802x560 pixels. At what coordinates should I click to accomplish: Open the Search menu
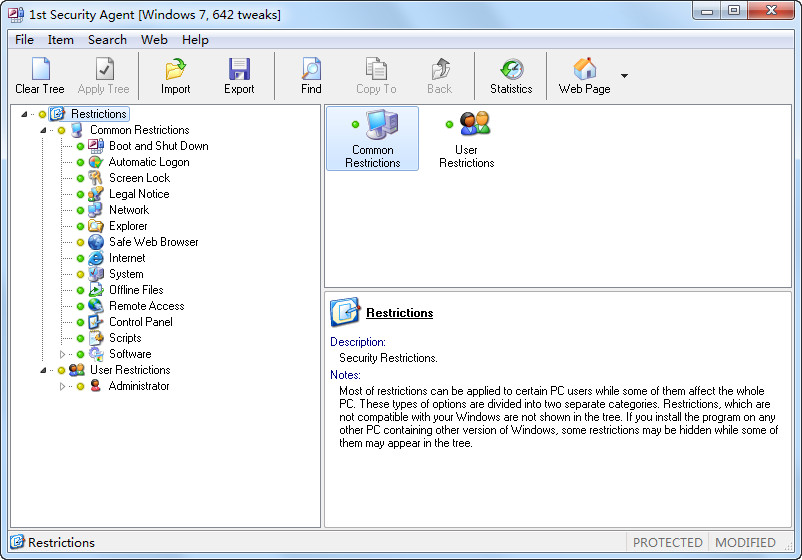click(107, 40)
